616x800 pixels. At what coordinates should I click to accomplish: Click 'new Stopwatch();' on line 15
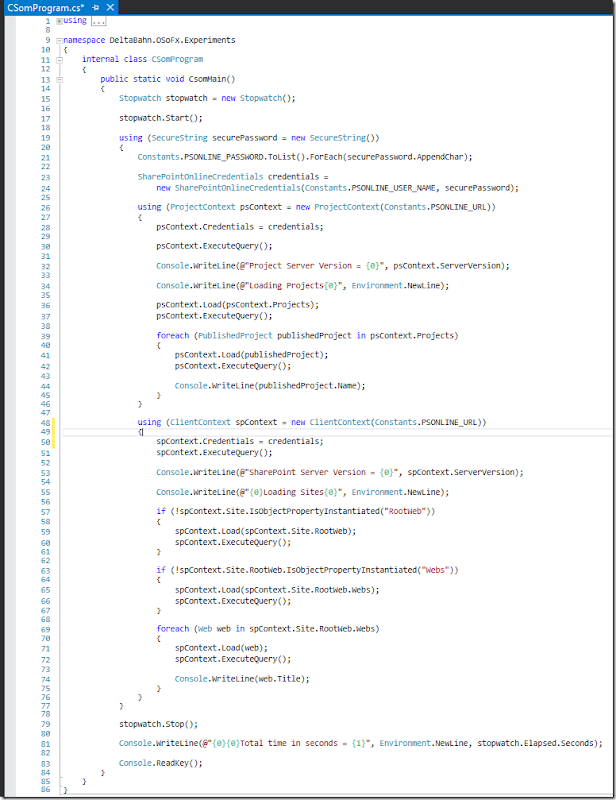pos(258,98)
